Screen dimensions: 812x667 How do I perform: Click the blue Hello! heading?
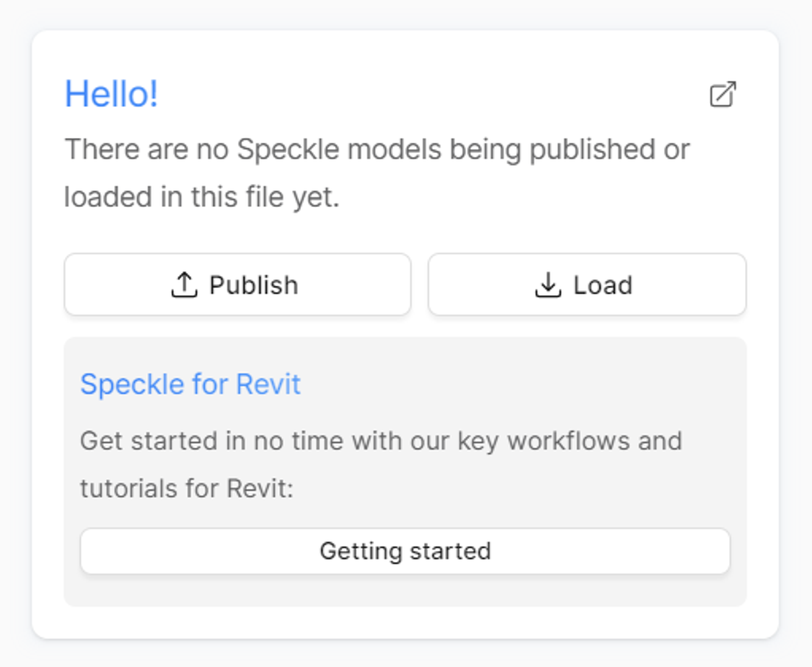tap(111, 94)
